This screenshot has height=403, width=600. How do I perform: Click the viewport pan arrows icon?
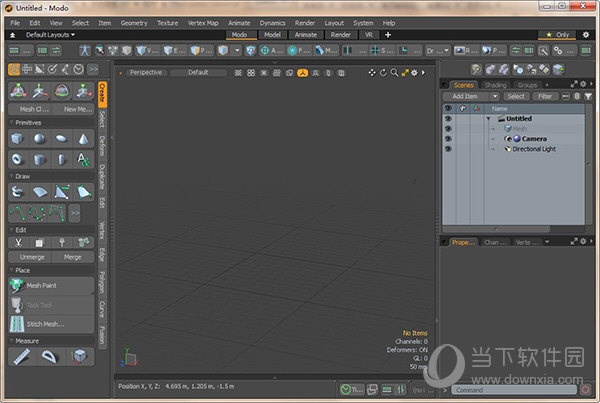(x=372, y=73)
